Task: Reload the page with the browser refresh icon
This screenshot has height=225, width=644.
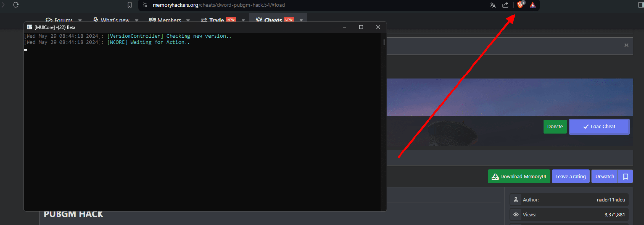Action: point(16,5)
